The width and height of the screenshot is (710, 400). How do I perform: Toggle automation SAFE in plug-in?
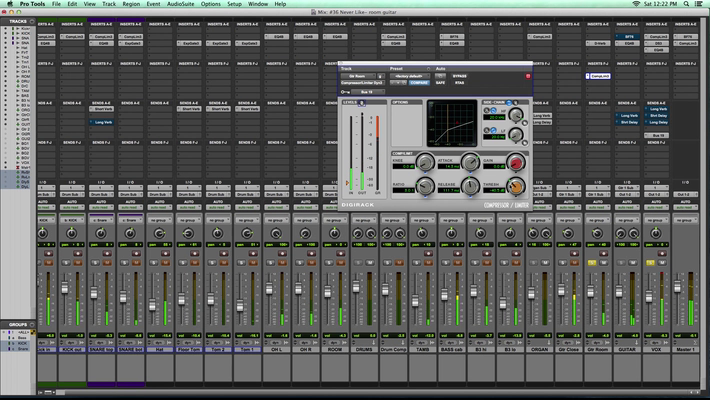[440, 83]
